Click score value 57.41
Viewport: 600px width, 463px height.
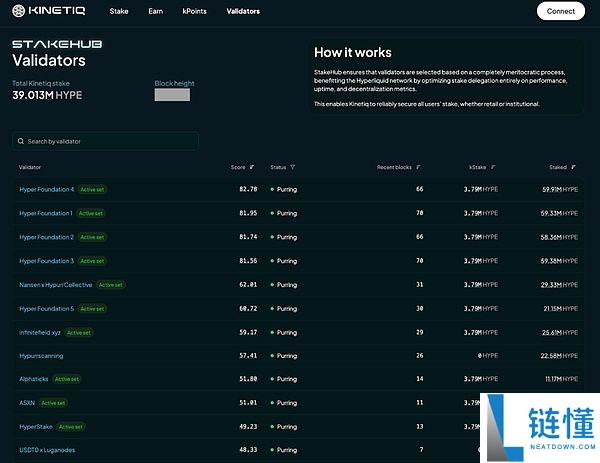click(248, 355)
